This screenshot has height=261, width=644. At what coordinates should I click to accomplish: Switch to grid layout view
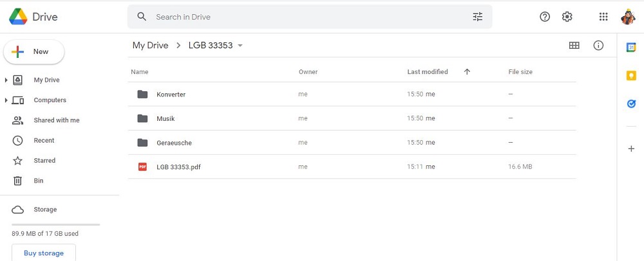click(574, 46)
